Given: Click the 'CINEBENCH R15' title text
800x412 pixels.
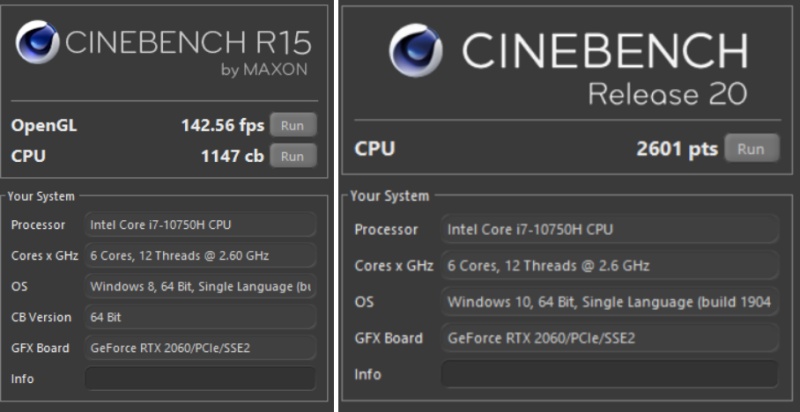Looking at the screenshot, I should [x=188, y=42].
